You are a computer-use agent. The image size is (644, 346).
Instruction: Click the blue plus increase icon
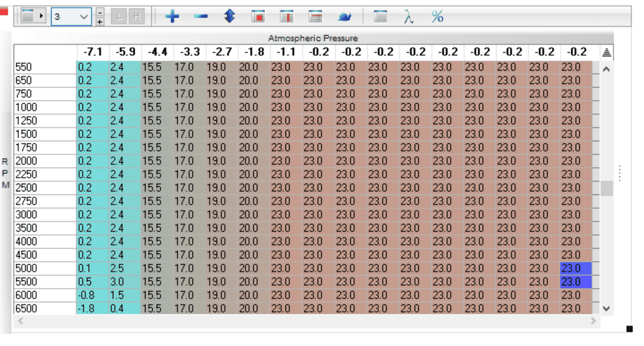click(172, 17)
